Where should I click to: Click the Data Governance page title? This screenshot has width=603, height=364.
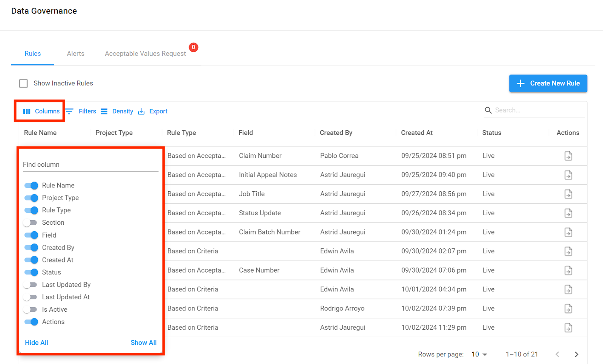[x=44, y=11]
